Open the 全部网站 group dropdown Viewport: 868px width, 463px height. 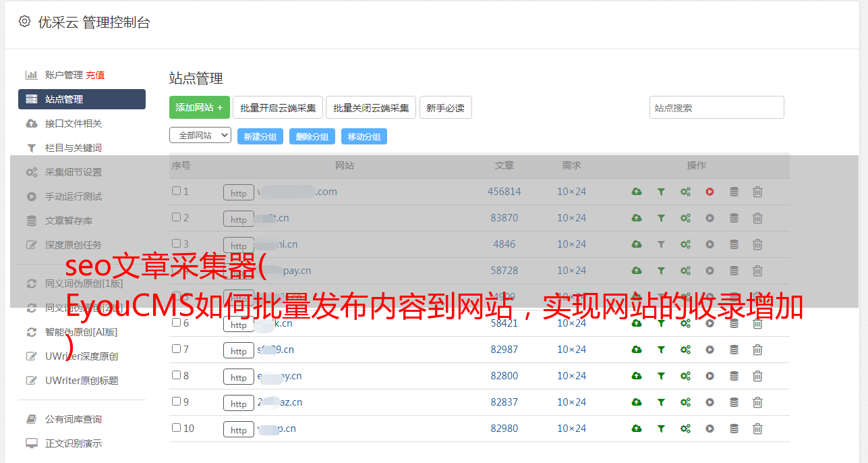coord(200,136)
